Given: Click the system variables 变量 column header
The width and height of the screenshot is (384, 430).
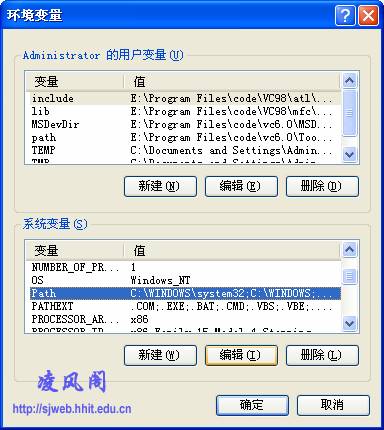Looking at the screenshot, I should click(x=75, y=251).
